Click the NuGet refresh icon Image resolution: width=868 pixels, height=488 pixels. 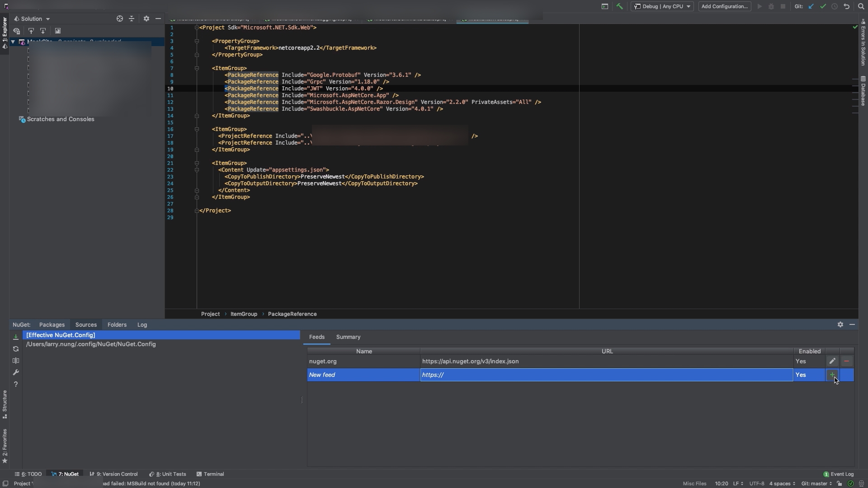click(16, 349)
